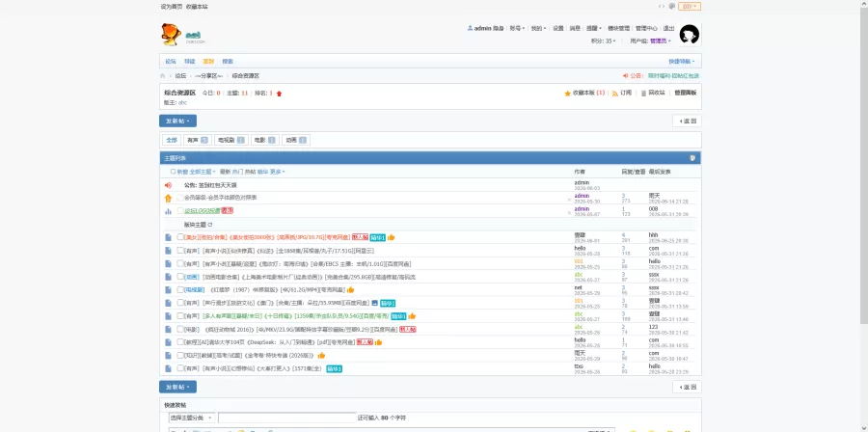Screen dimensions: 868x432
Task: Click the top 发新帖 new post button
Action: click(177, 121)
